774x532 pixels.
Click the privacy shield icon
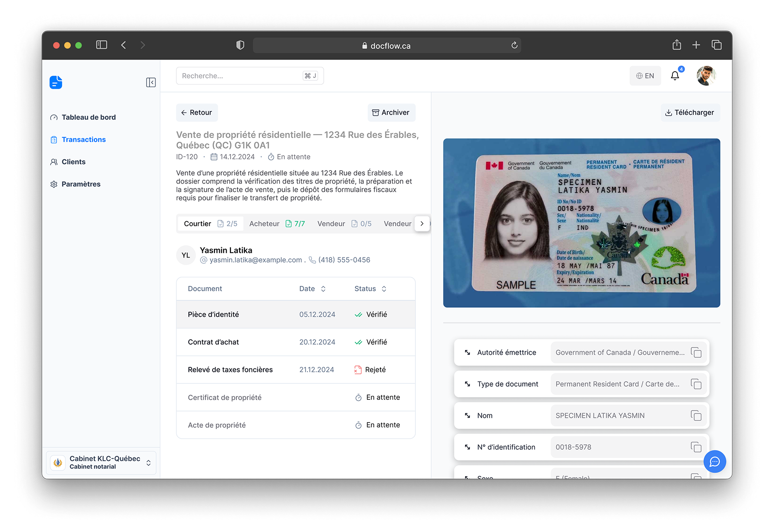[x=240, y=45]
